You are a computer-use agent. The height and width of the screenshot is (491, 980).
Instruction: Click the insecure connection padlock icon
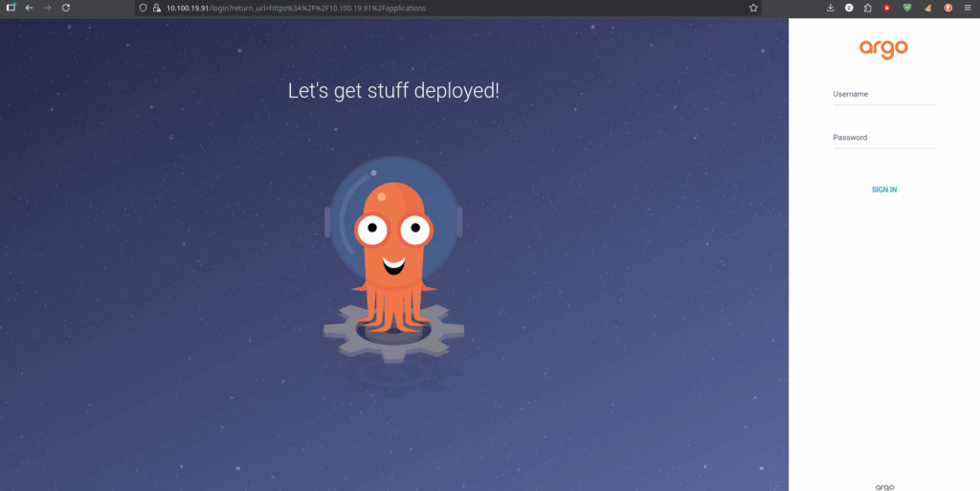point(155,8)
